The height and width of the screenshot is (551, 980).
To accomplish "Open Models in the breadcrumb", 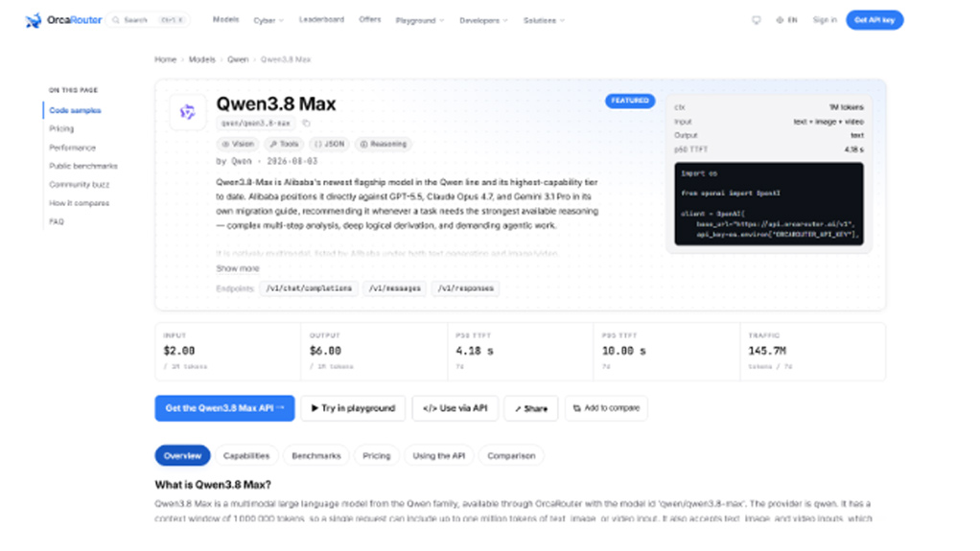I will click(202, 59).
